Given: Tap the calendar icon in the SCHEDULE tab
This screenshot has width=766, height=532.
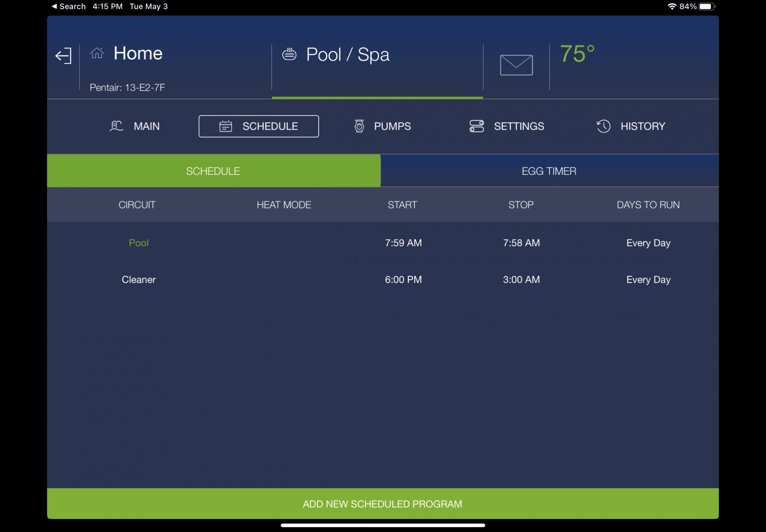Looking at the screenshot, I should point(226,126).
